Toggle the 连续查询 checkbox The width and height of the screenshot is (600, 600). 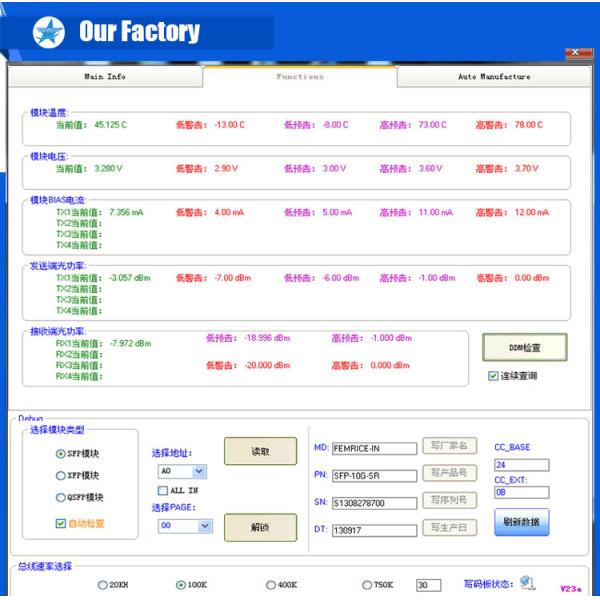coord(493,376)
